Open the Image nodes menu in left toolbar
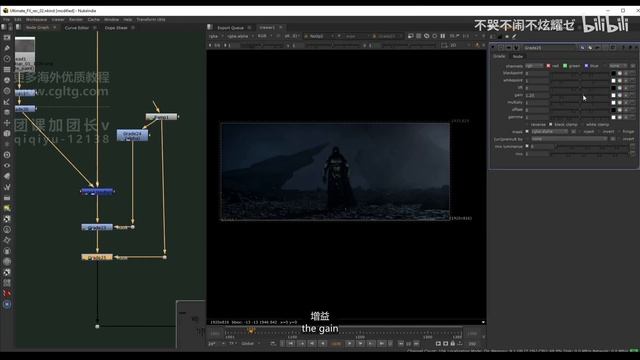This screenshot has height=360, width=640. (7, 38)
